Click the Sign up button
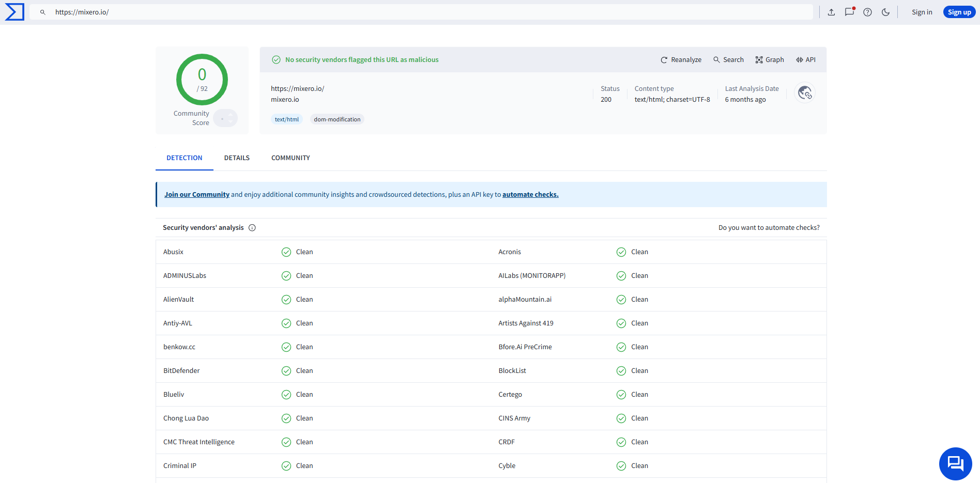Screen dimensions: 980x483 [x=959, y=12]
